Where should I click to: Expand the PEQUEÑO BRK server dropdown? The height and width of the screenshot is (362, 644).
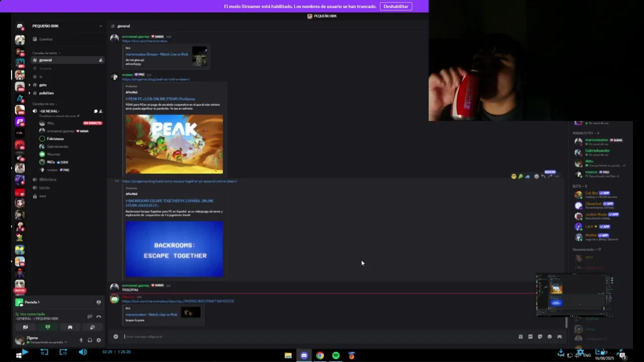coord(100,26)
